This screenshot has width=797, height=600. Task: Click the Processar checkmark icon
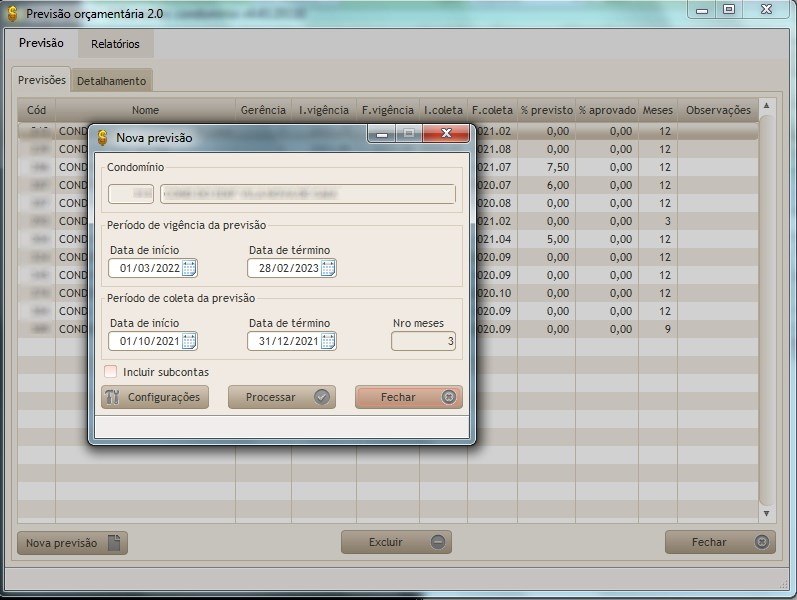tap(321, 397)
